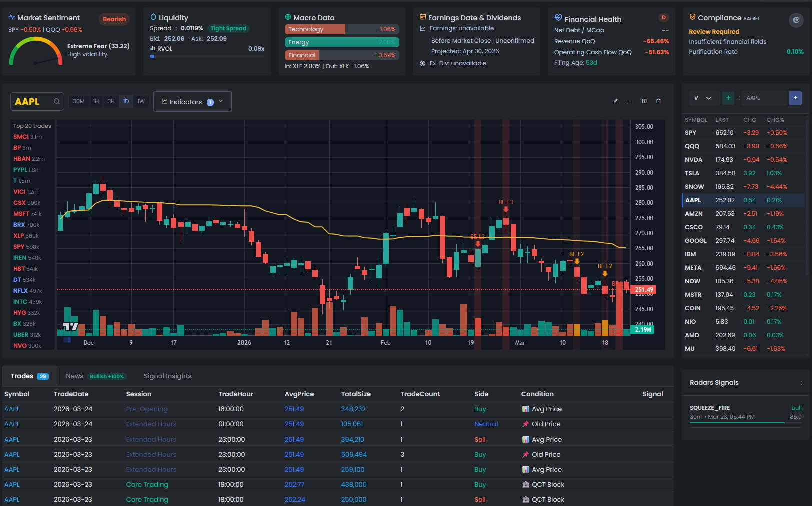This screenshot has height=506, width=812.
Task: Open the Indicators info chevron menu
Action: tap(220, 101)
